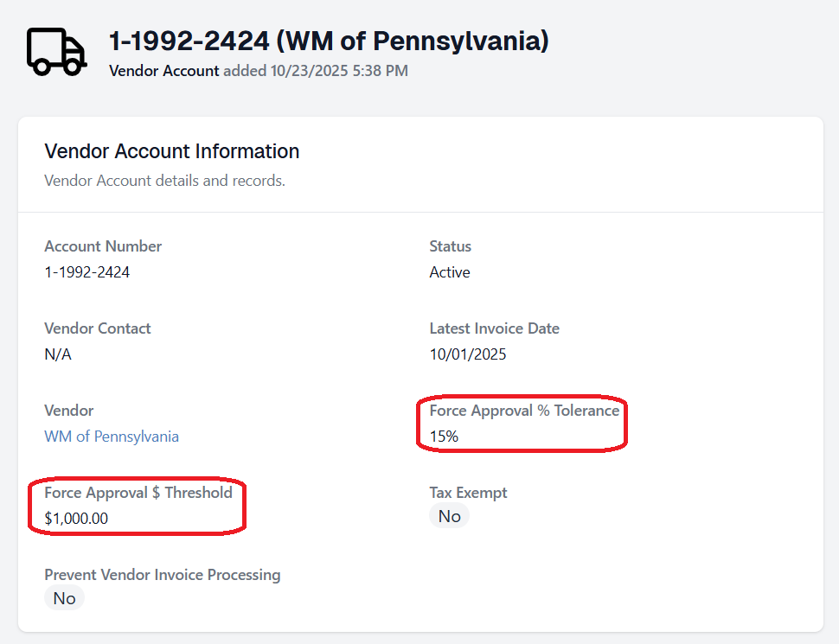Open the WM of Pennsylvania vendor link
This screenshot has height=644, width=839.
coord(112,437)
